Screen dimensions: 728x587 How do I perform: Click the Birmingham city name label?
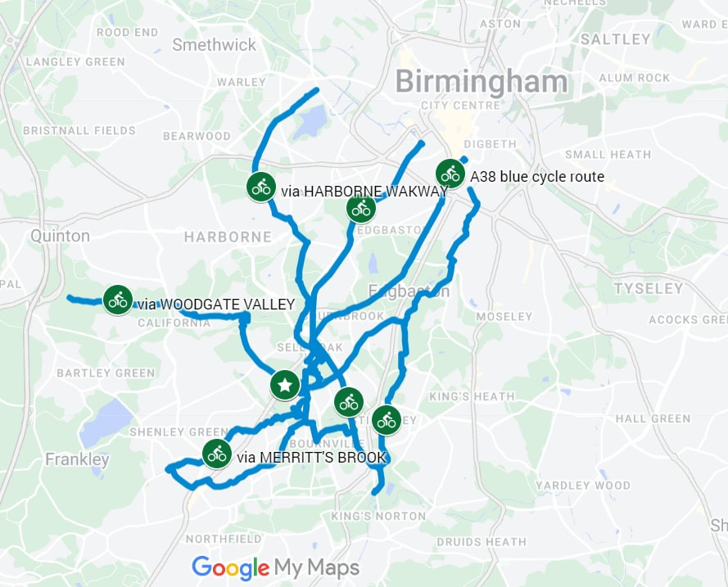[482, 82]
